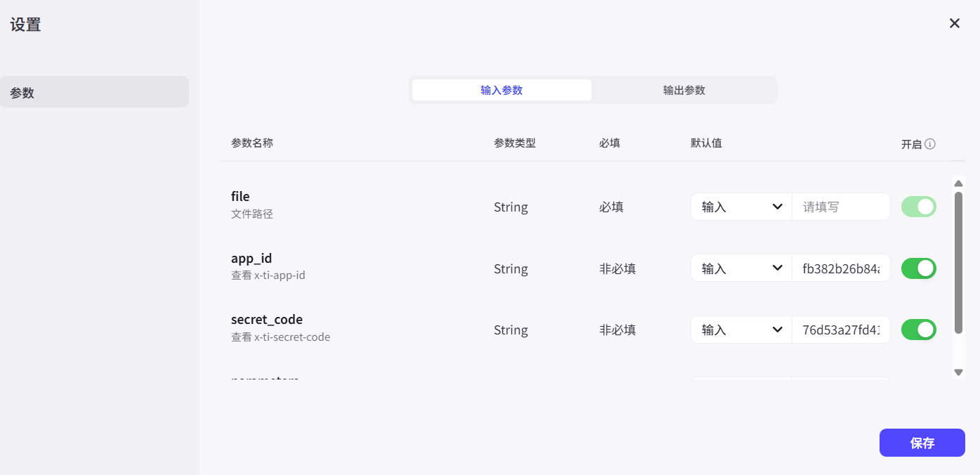Close the 设置 dialog with X icon
The image size is (980, 475).
[x=954, y=23]
